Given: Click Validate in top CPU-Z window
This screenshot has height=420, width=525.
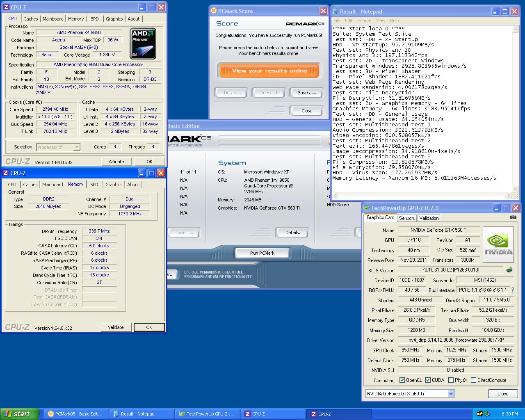Looking at the screenshot, I should click(116, 162).
